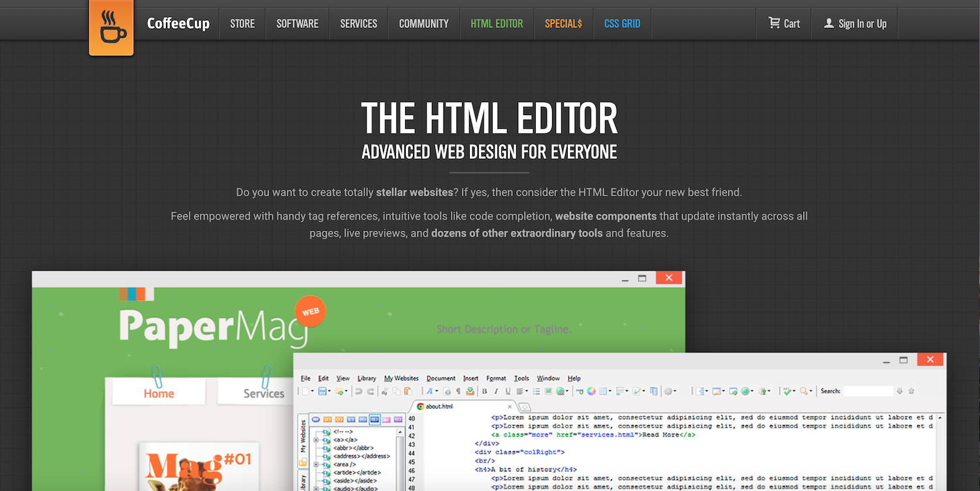Click Sign In or Up
Screen dimensions: 980x491
pyautogui.click(x=855, y=24)
